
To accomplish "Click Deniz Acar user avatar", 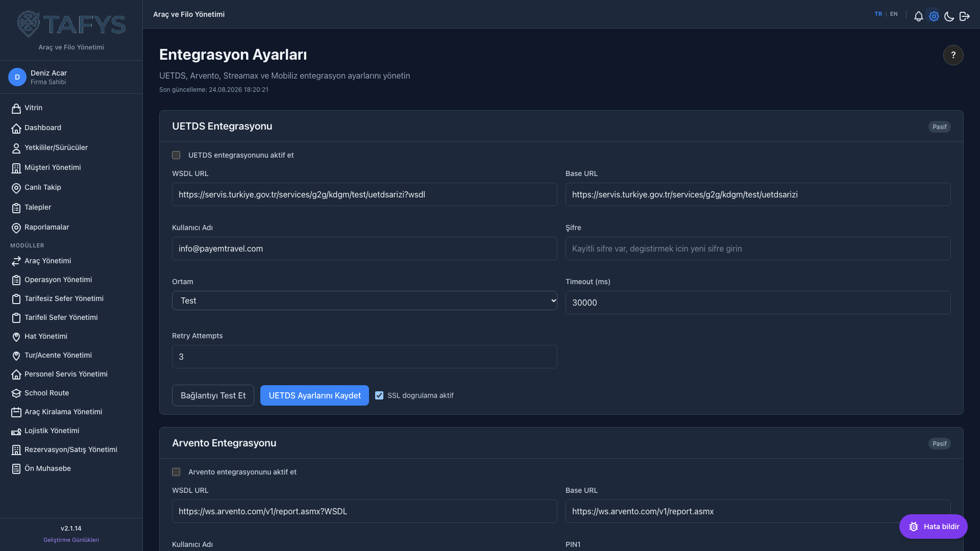I will pyautogui.click(x=17, y=77).
